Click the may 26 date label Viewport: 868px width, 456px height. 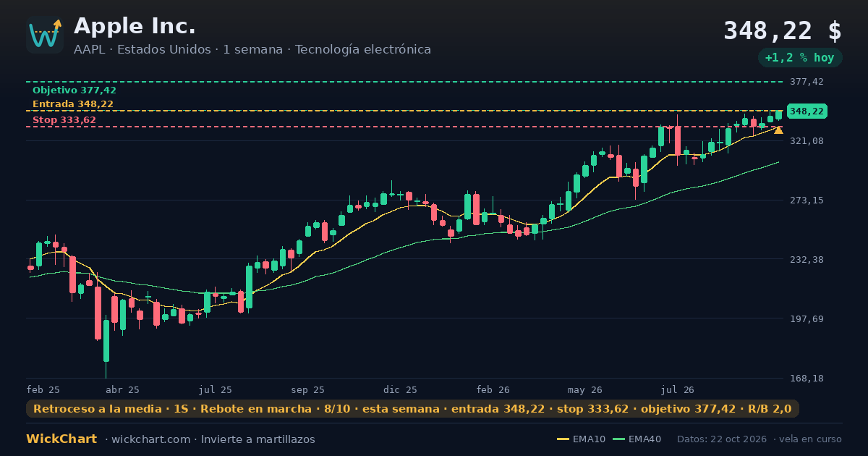tap(586, 389)
